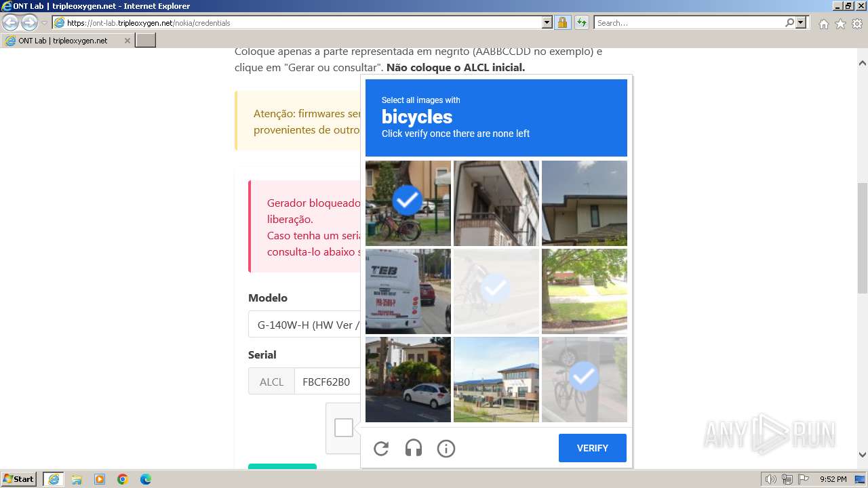Launch Edge from taskbar
868x488 pixels.
point(146,479)
